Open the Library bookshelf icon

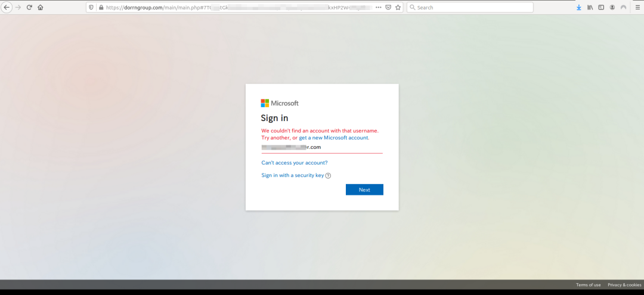point(590,8)
